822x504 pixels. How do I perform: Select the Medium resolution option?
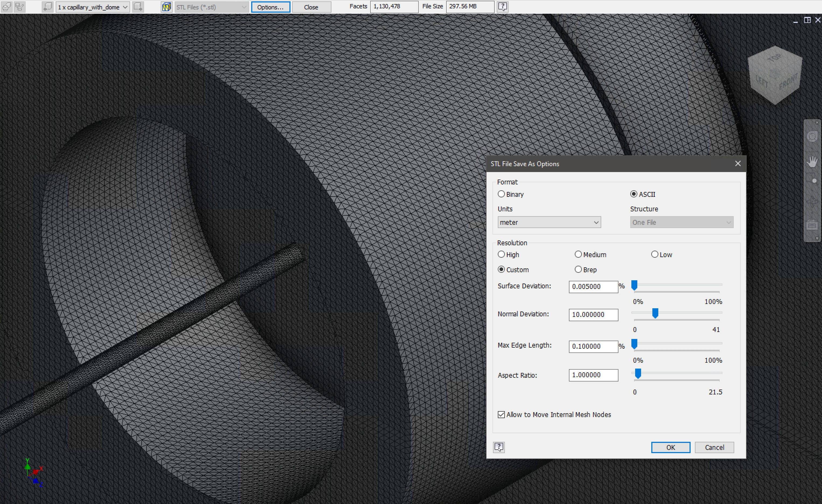tap(578, 254)
